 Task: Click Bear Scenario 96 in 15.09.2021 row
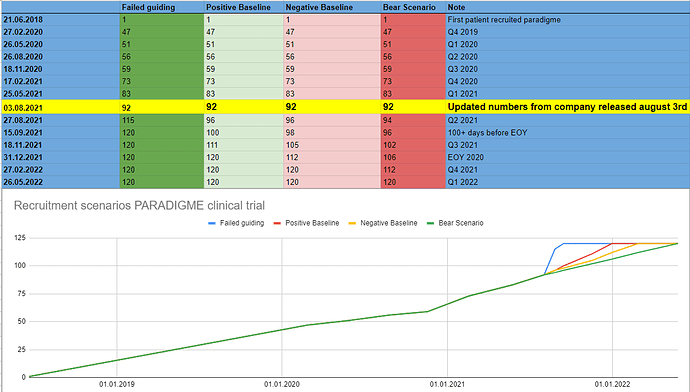(x=413, y=132)
